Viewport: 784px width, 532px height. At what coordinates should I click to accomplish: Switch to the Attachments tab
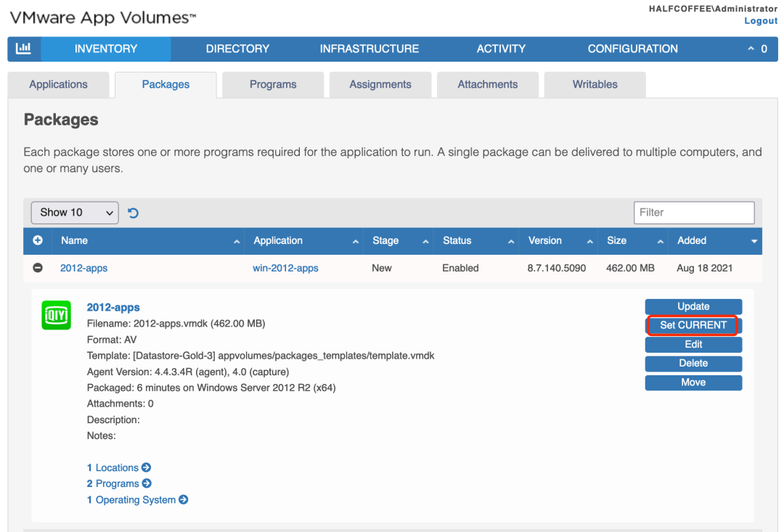pyautogui.click(x=488, y=84)
